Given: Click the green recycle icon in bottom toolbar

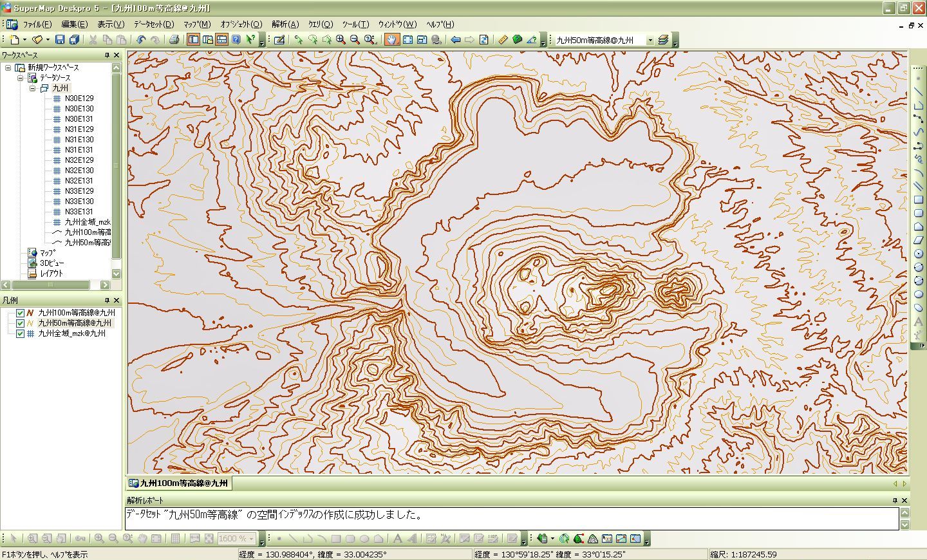Looking at the screenshot, I should click(x=564, y=539).
